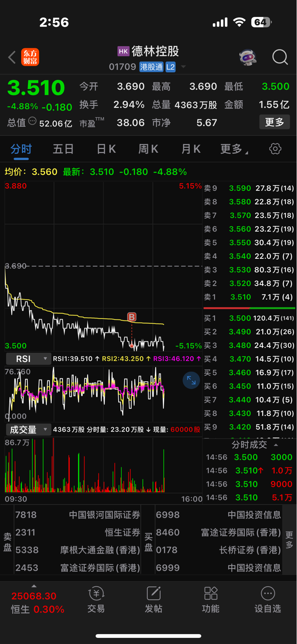Viewport: 297px width, 644px height.
Task: Select the 卖3 3.530 order row
Action: (249, 270)
